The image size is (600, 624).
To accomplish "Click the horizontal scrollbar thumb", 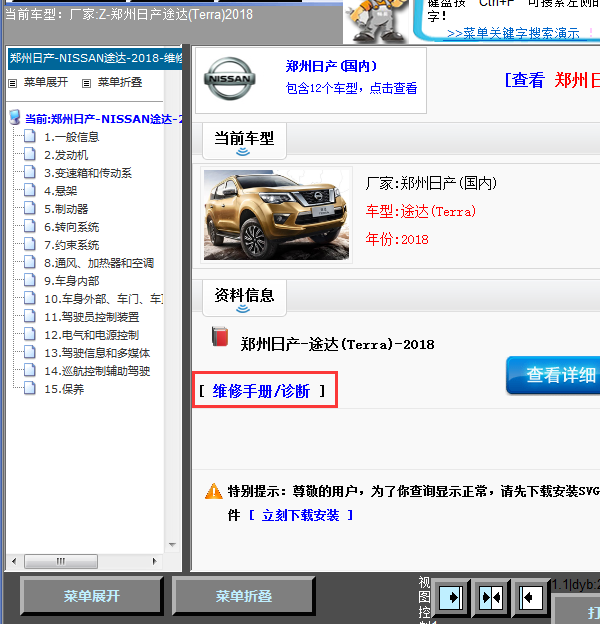I will [61, 562].
